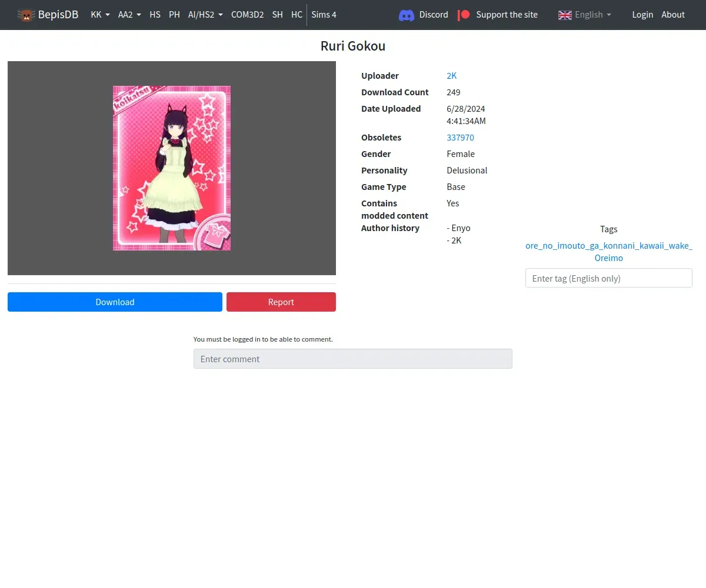The width and height of the screenshot is (706, 588).
Task: Click the Download Count value 249
Action: [x=454, y=92]
